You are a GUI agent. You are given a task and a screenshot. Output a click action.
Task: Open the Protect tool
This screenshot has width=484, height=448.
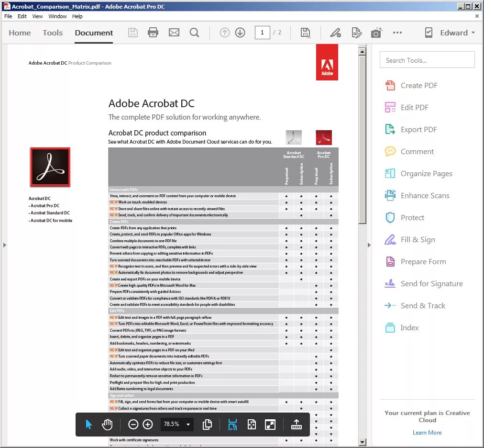[405, 217]
